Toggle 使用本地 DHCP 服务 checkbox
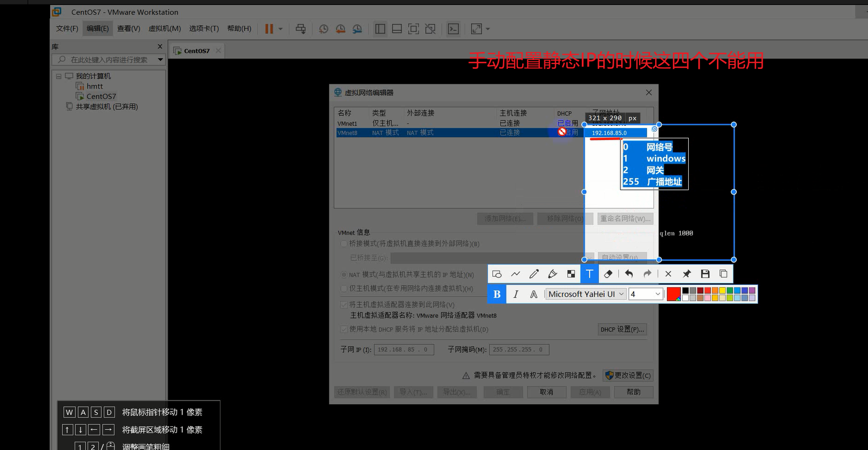868x450 pixels. (x=344, y=329)
